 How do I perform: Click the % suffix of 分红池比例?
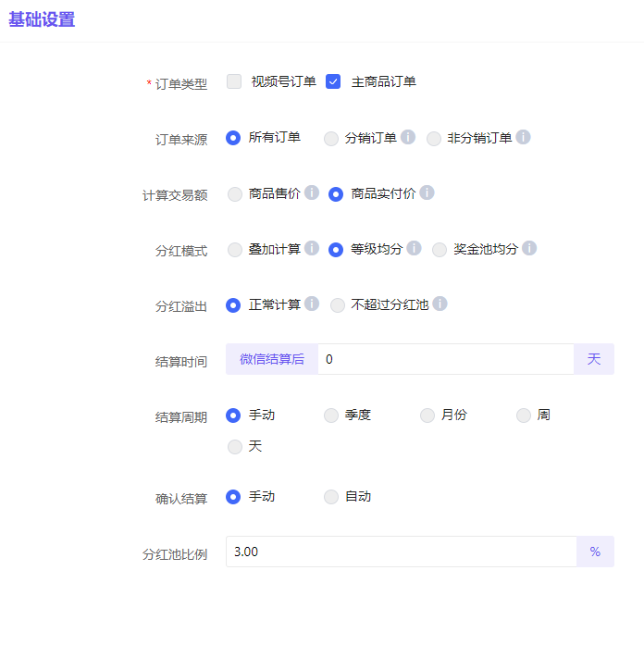595,552
